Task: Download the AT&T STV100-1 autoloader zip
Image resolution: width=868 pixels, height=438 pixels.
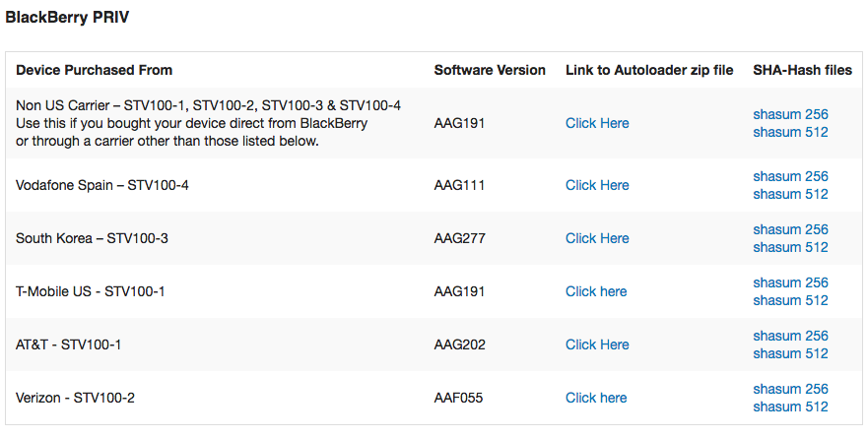Action: tap(597, 344)
